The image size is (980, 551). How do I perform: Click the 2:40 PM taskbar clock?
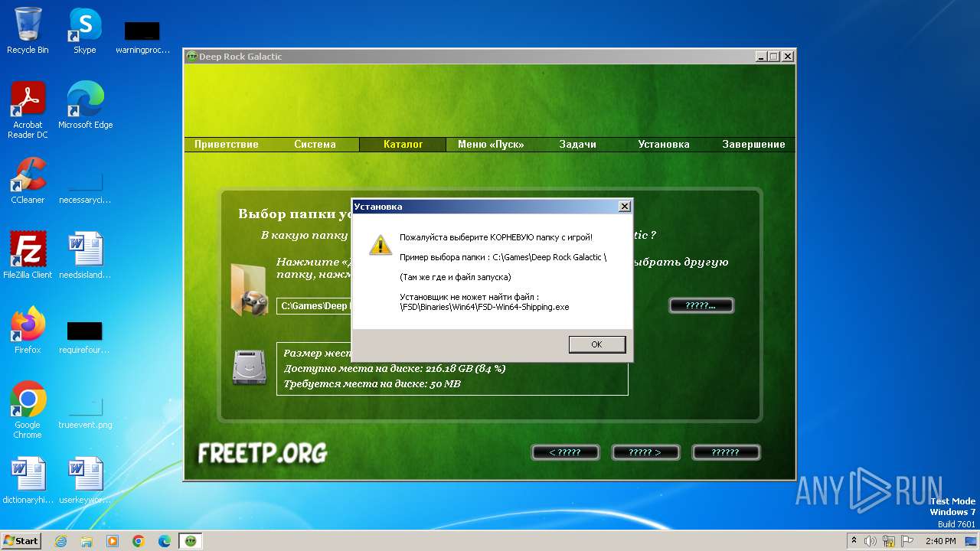tap(940, 541)
